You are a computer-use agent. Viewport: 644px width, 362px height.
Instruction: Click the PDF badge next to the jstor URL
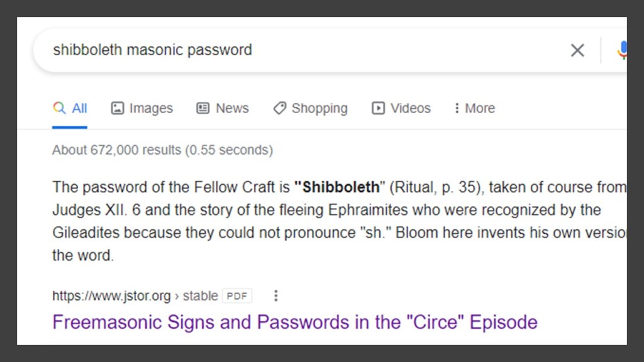coord(237,296)
